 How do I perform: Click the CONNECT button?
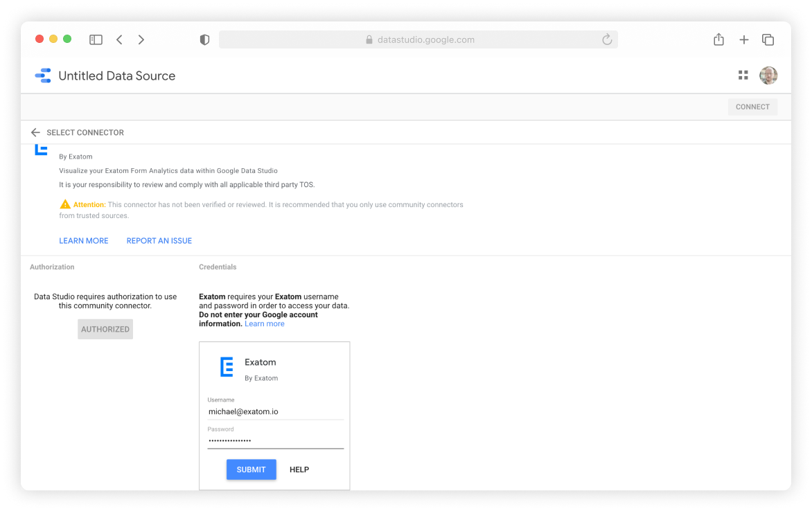pyautogui.click(x=752, y=107)
